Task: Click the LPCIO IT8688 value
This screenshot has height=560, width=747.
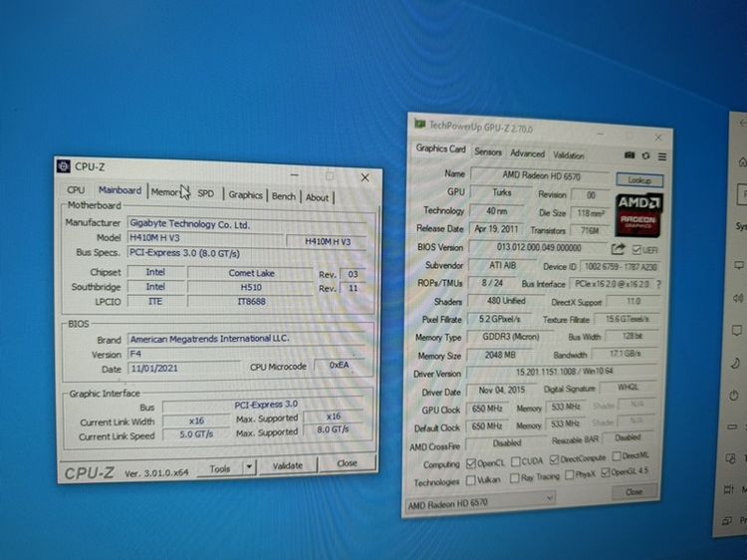Action: click(x=251, y=302)
